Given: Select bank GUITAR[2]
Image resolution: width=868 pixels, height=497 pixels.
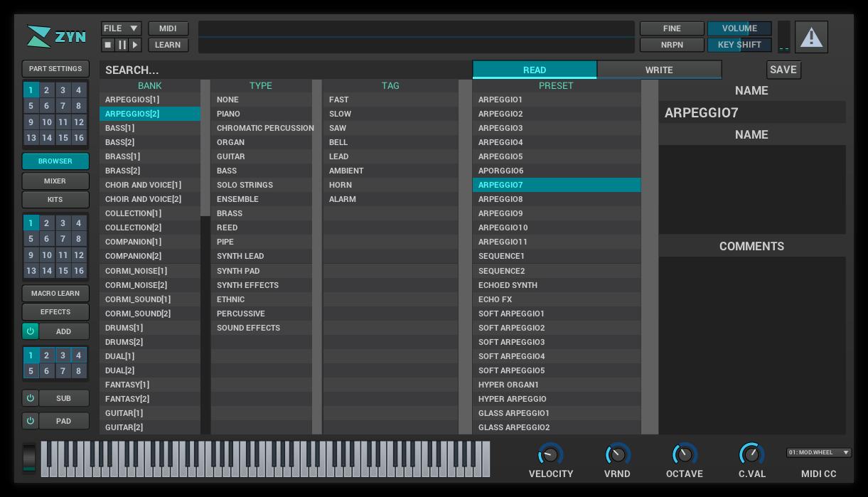Looking at the screenshot, I should [x=150, y=427].
